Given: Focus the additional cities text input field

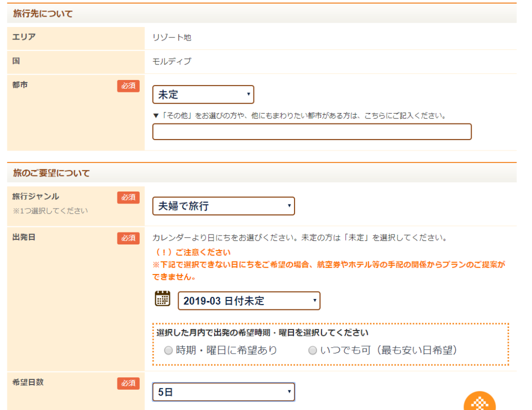Looking at the screenshot, I should point(312,132).
